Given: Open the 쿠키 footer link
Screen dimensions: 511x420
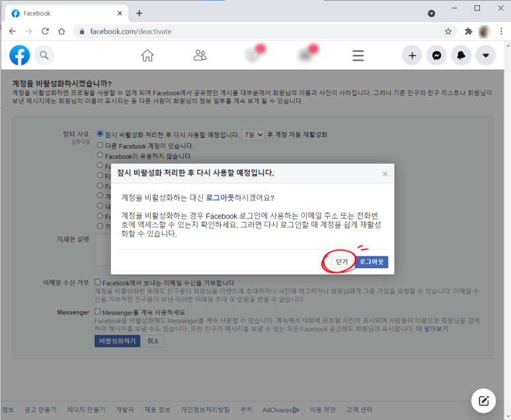Looking at the screenshot, I should click(246, 409).
